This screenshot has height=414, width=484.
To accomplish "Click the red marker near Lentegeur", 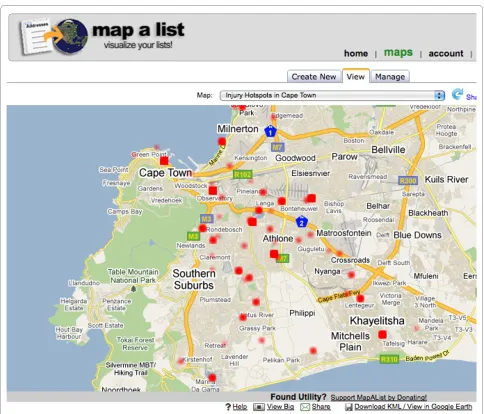I will [360, 298].
